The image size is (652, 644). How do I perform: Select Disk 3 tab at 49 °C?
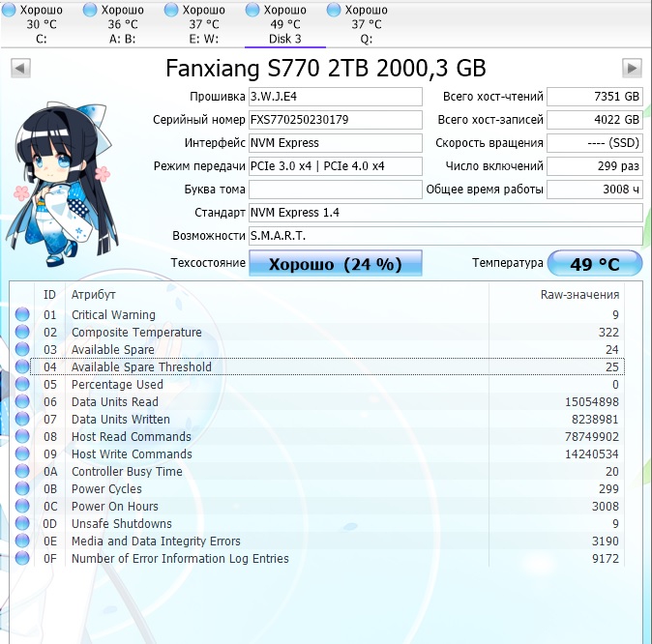(x=284, y=24)
